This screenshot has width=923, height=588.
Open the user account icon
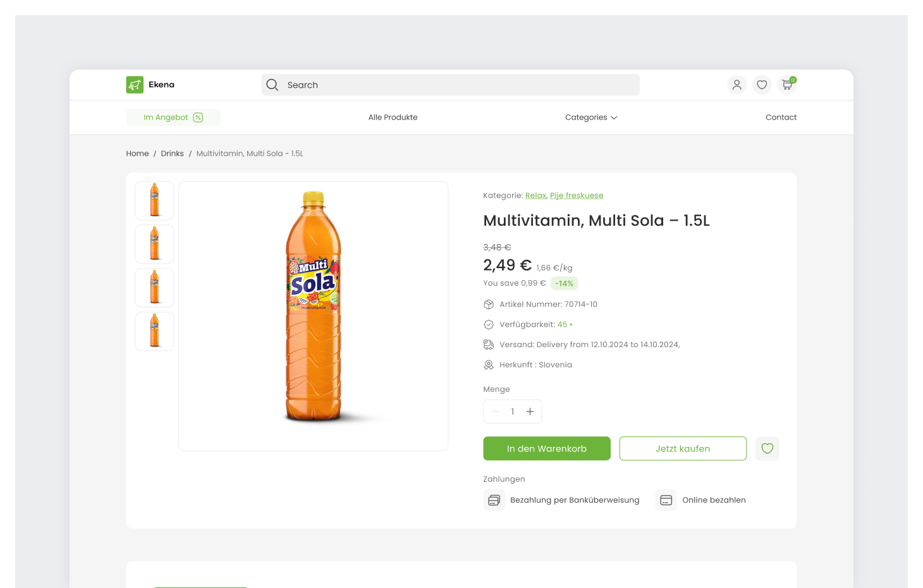coord(737,84)
